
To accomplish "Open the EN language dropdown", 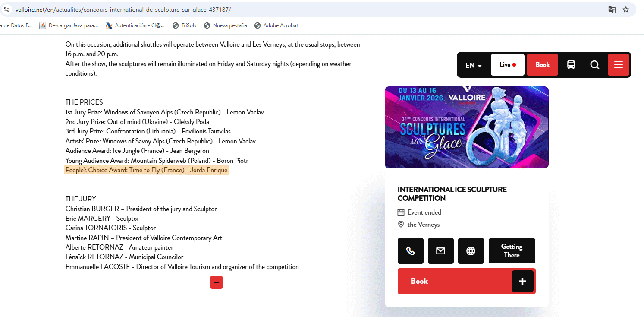I will (473, 65).
